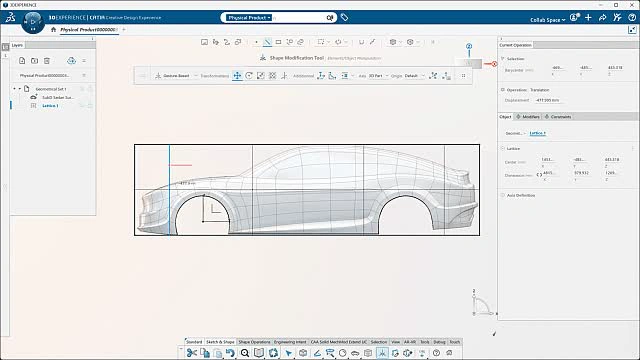Go to home icon beside Physical Product tab
Image resolution: width=640 pixels, height=360 pixels.
[x=53, y=29]
